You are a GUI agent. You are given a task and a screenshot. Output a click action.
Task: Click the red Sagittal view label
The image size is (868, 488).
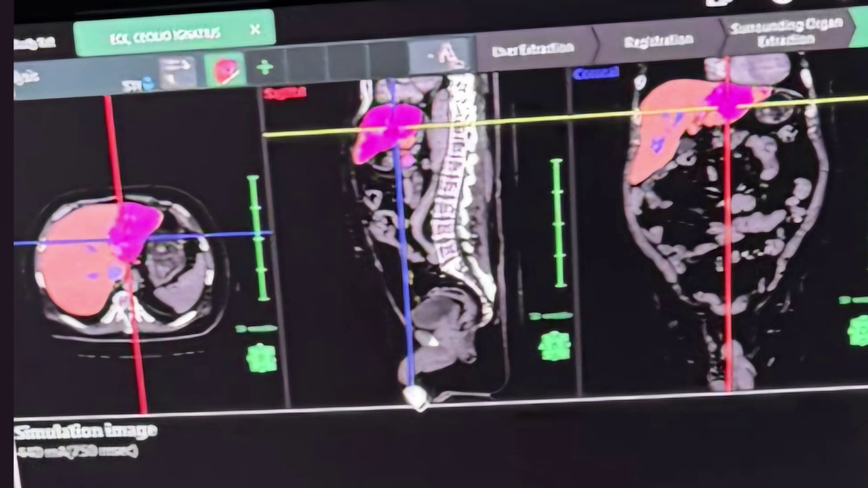pyautogui.click(x=285, y=94)
